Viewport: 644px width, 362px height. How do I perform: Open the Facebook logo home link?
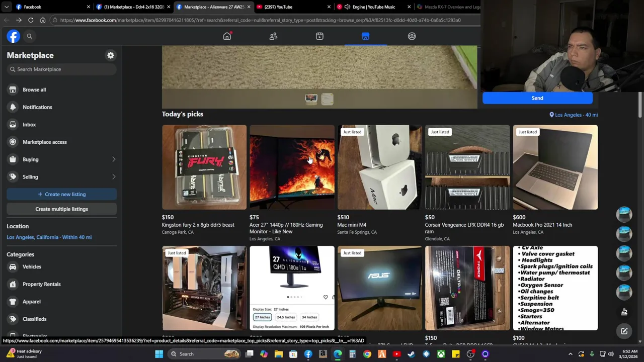point(13,36)
